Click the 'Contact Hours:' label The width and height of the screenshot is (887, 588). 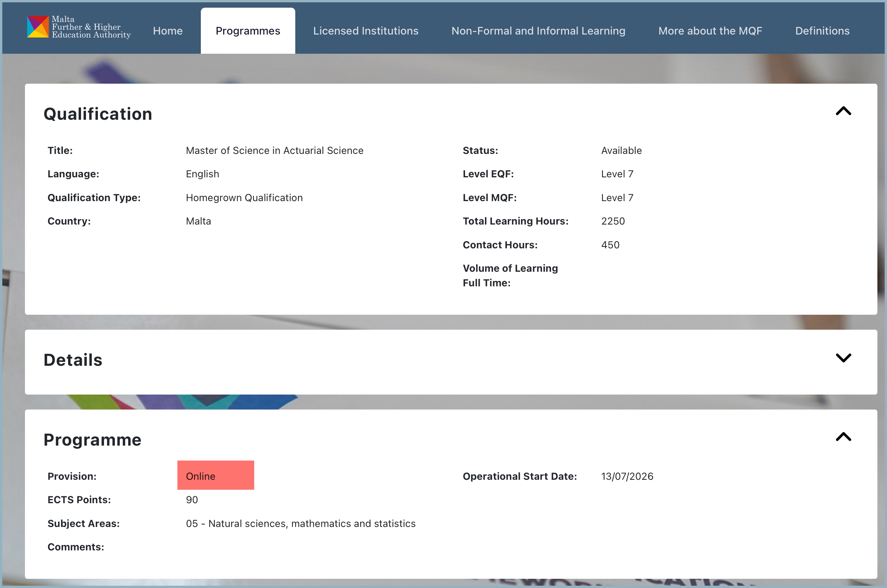[500, 245]
